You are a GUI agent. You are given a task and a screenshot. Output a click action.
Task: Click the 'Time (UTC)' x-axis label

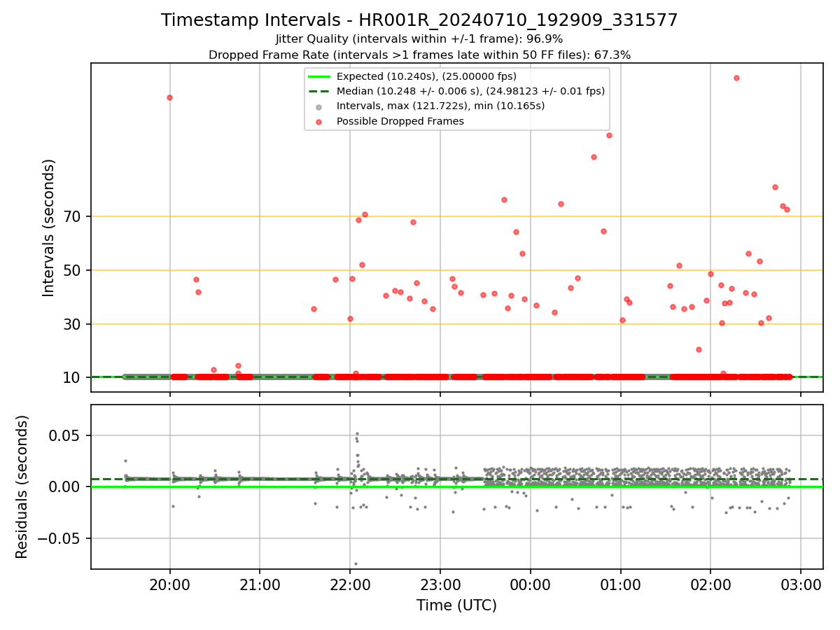coord(456,605)
